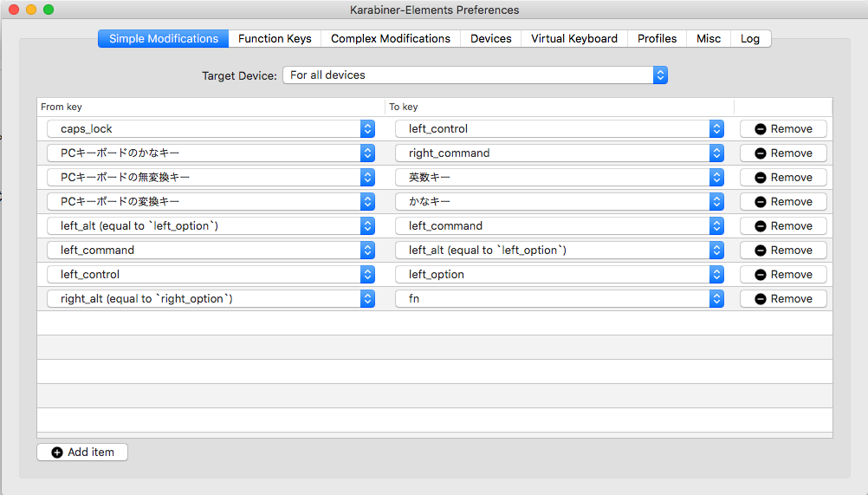Image resolution: width=868 pixels, height=495 pixels.
Task: Click the To key column header
Action: click(x=560, y=107)
